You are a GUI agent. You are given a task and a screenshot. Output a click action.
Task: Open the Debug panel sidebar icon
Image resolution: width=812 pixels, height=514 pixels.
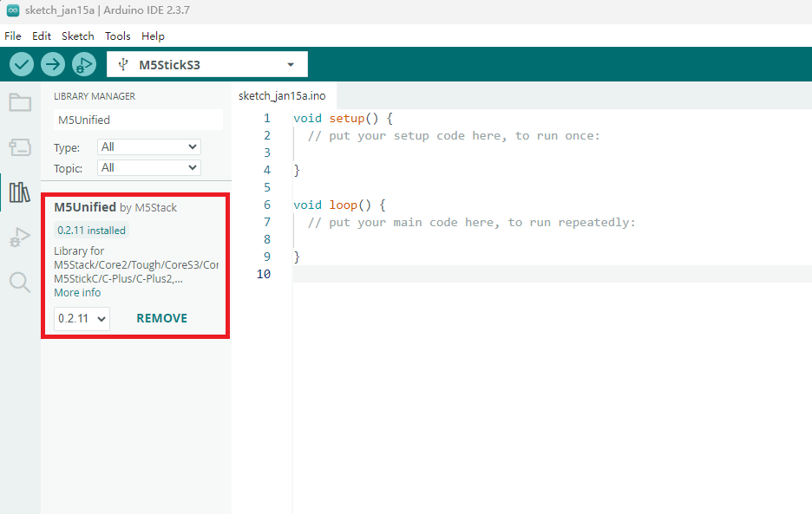tap(20, 237)
